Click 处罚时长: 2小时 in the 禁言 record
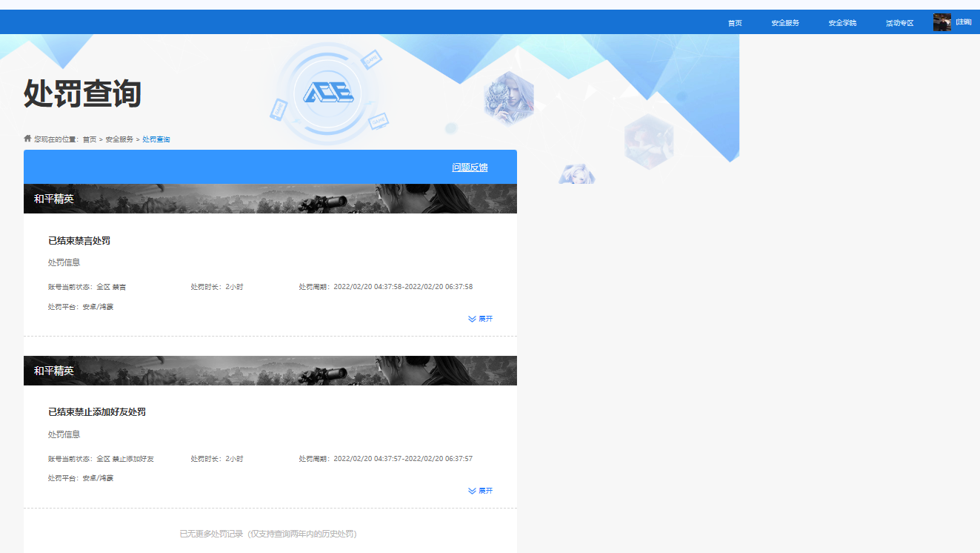 point(217,287)
